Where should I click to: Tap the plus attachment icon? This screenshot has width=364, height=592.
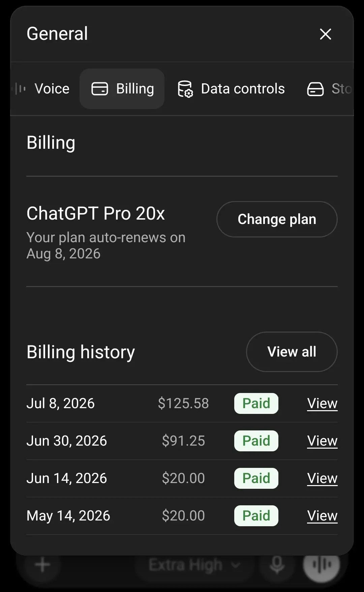tap(42, 564)
